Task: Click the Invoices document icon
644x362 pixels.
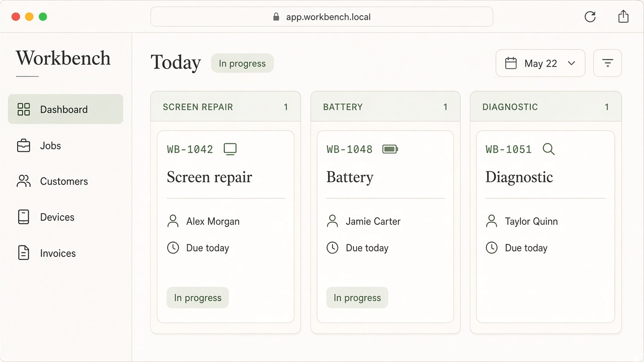Action: (x=24, y=253)
